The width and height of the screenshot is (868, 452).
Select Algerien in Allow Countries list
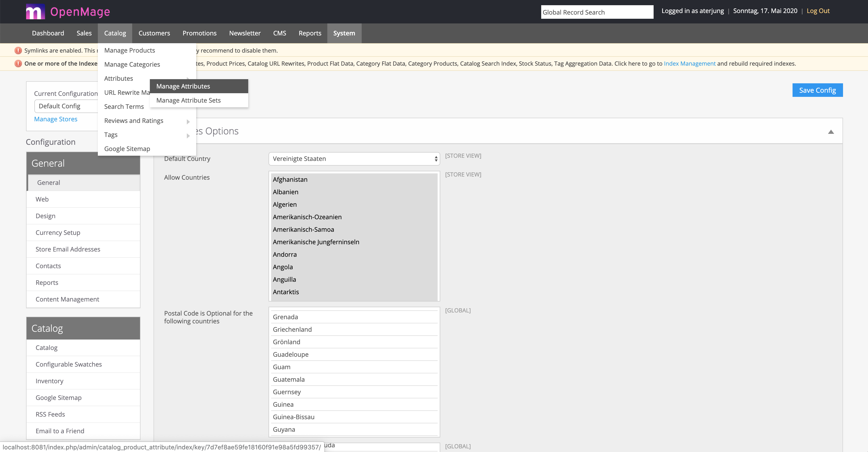[x=354, y=205]
